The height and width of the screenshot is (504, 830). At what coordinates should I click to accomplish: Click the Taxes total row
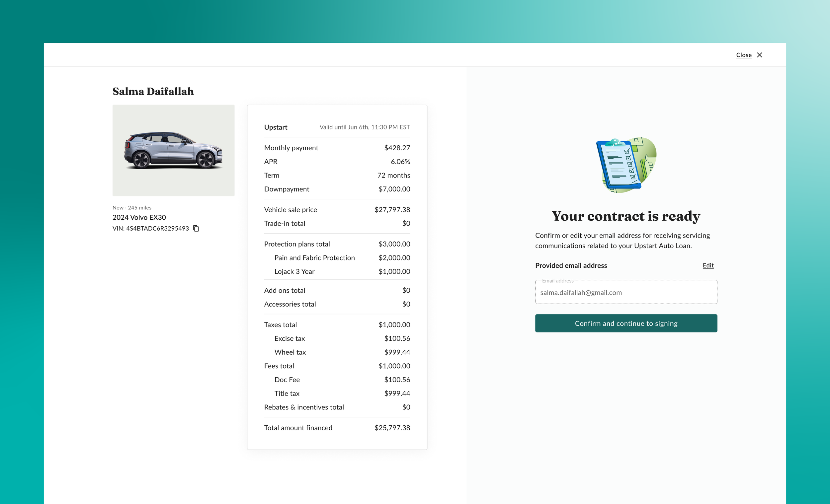pos(337,324)
